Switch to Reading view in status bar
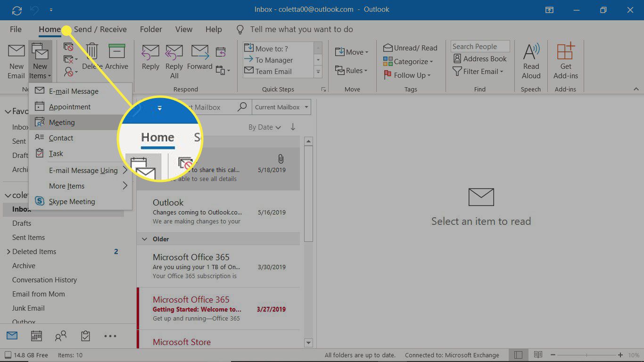The width and height of the screenshot is (644, 362). point(538,355)
